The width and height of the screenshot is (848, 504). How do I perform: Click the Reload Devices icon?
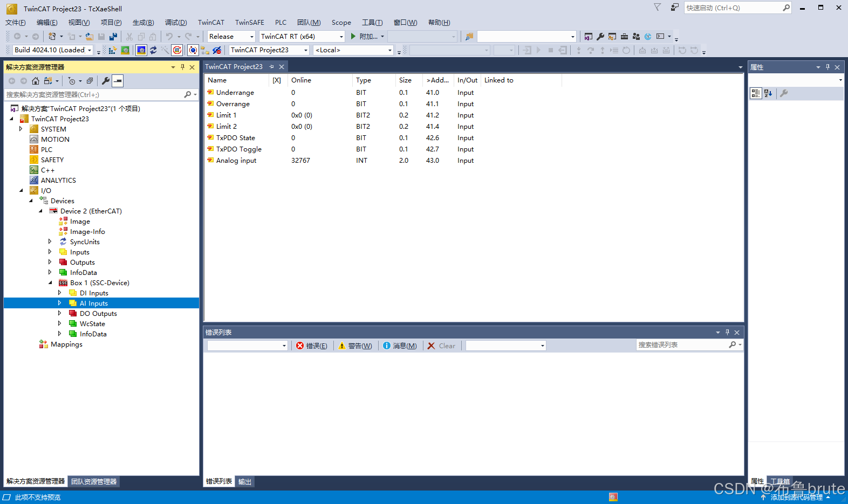pyautogui.click(x=153, y=50)
